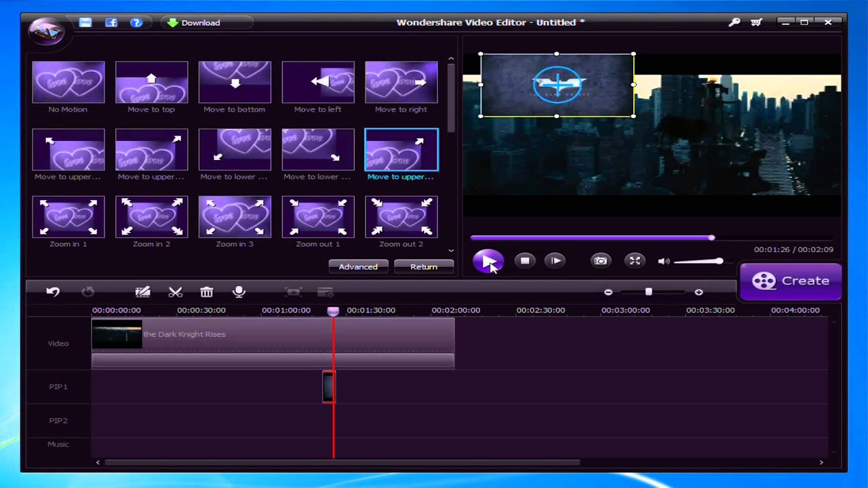Select the Move to right motion
The width and height of the screenshot is (868, 488).
pyautogui.click(x=401, y=82)
